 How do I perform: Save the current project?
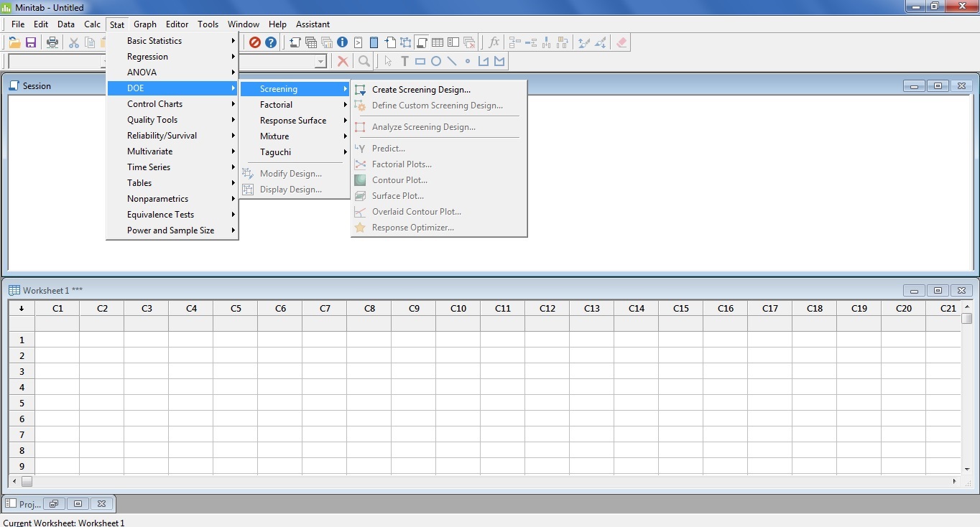click(30, 42)
